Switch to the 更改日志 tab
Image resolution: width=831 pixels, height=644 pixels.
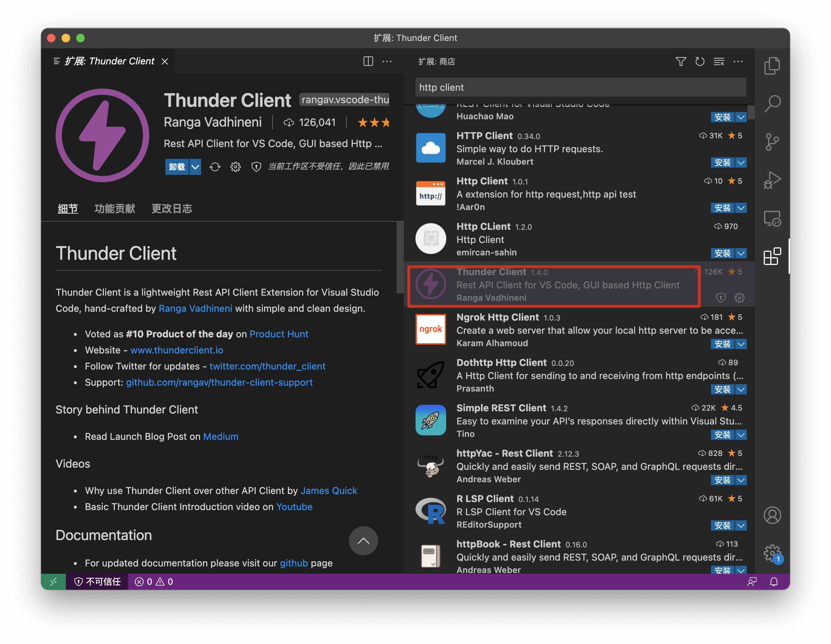tap(172, 209)
